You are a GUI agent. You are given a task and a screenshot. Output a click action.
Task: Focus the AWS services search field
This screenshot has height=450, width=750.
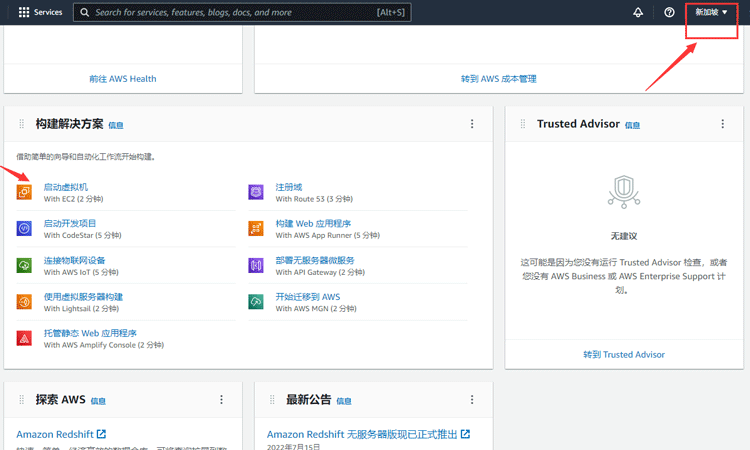tap(242, 12)
